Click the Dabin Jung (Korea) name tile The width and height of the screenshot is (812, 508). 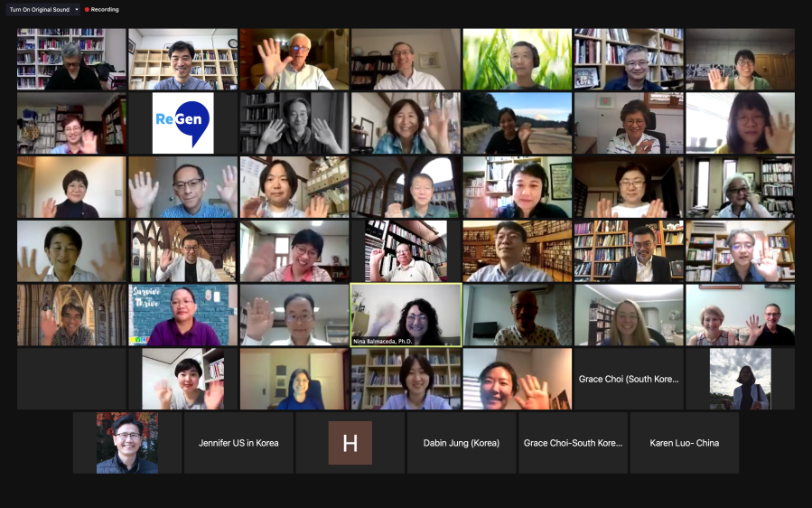click(x=461, y=443)
